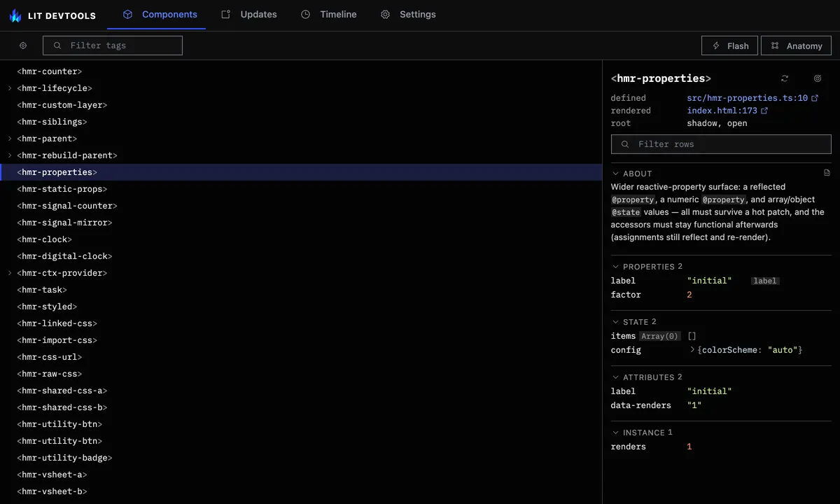Expand the hmr-rebuild-parent tree node
840x504 pixels.
(10, 155)
